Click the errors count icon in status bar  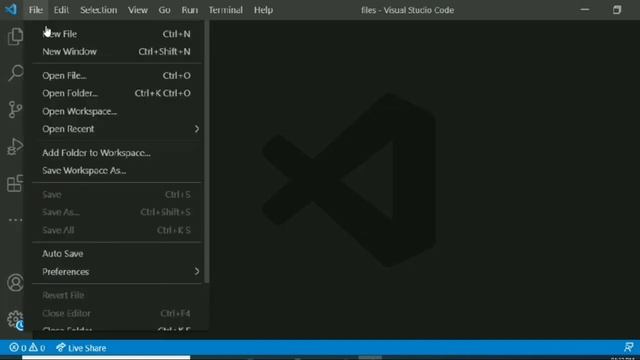point(18,348)
